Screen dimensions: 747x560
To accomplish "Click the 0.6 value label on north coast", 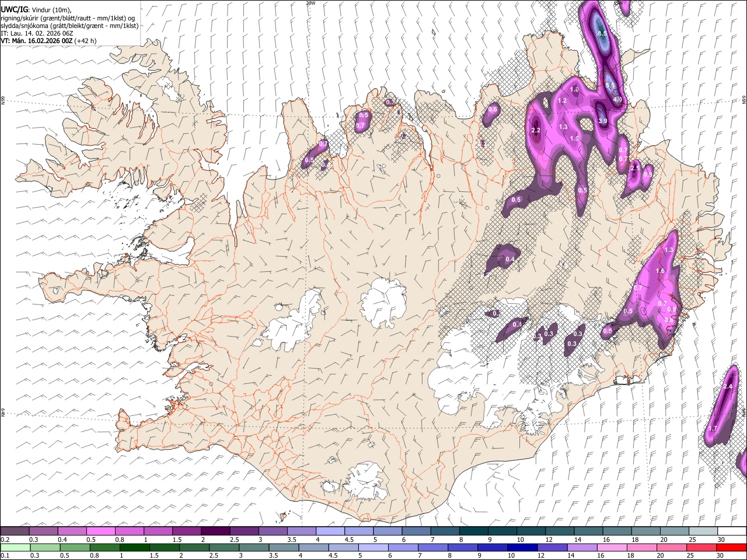I will pos(493,110).
